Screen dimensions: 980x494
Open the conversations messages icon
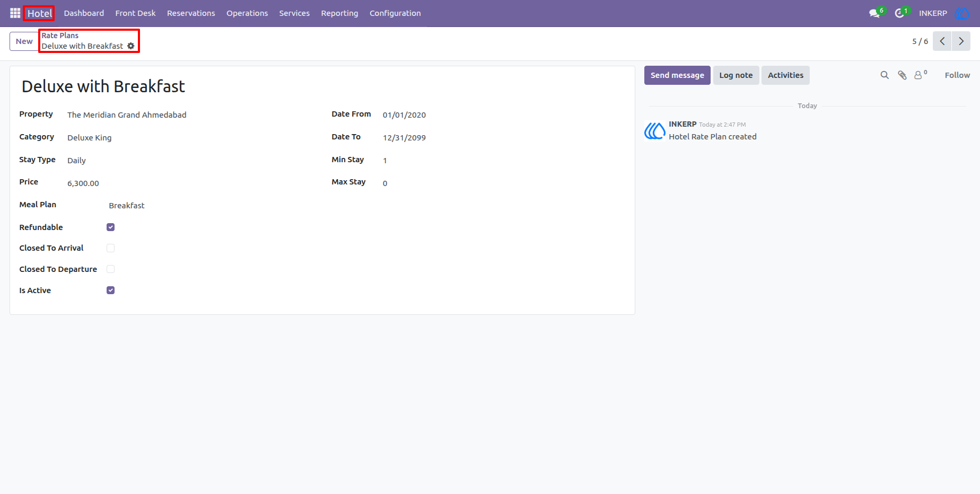875,13
